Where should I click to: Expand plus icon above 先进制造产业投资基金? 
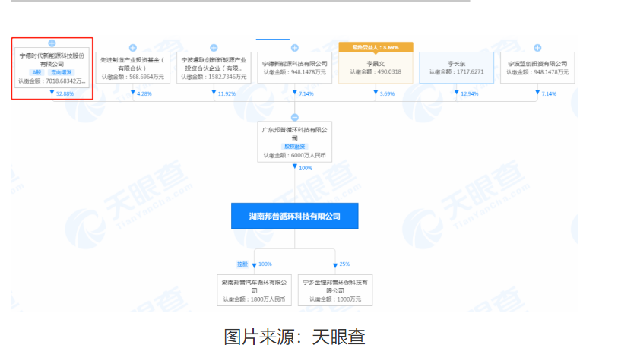pyautogui.click(x=132, y=48)
